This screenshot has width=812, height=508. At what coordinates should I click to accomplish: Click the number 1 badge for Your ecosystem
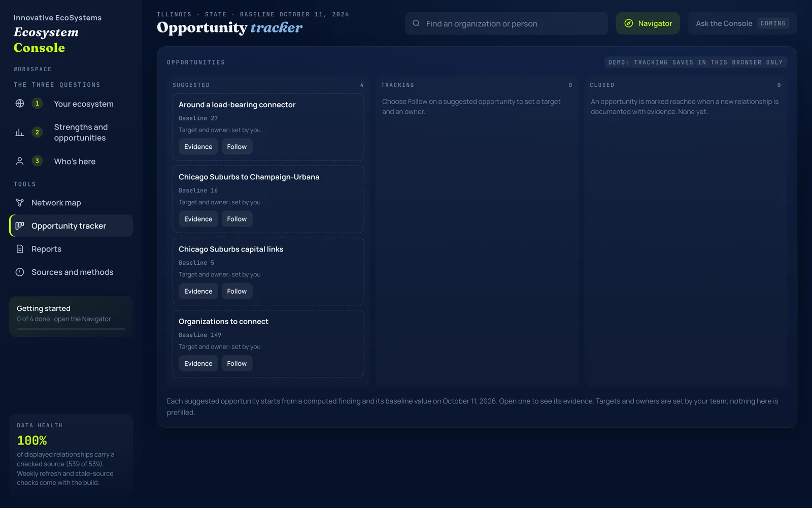pos(37,104)
